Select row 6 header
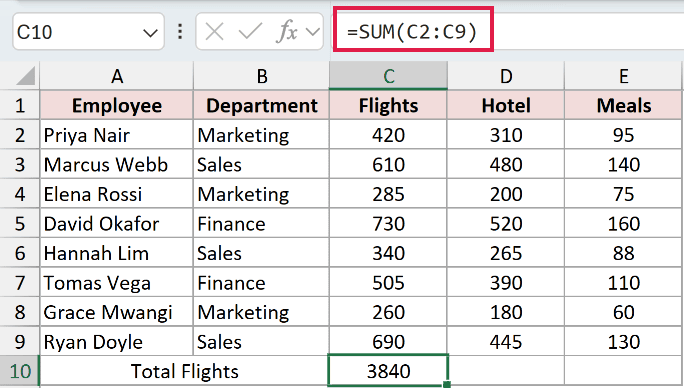Image resolution: width=684 pixels, height=388 pixels. 20,253
